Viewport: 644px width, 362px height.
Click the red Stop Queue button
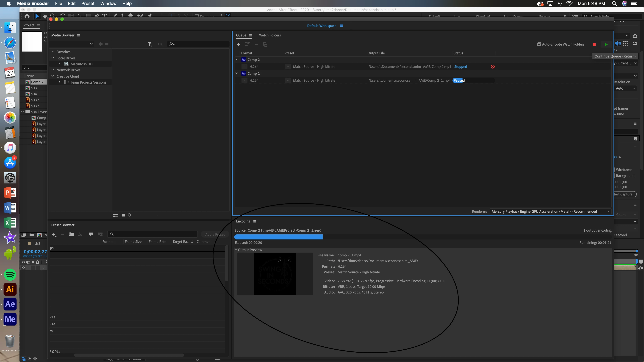tap(594, 44)
